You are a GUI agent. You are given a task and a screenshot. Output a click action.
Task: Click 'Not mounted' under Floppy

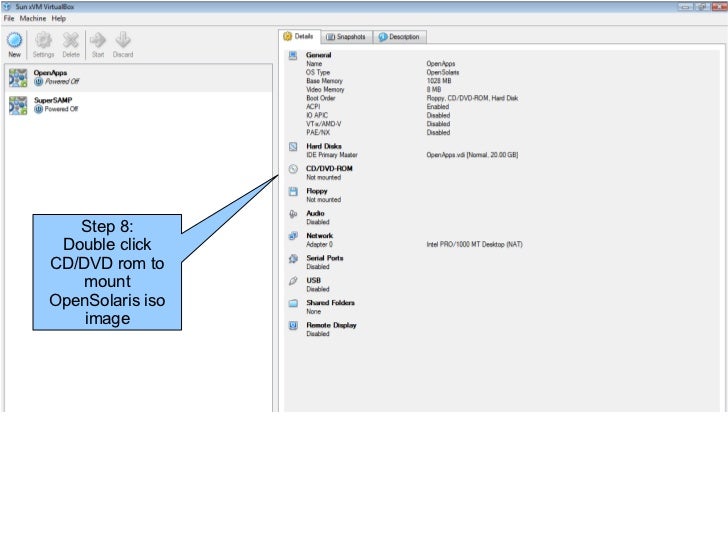(323, 200)
